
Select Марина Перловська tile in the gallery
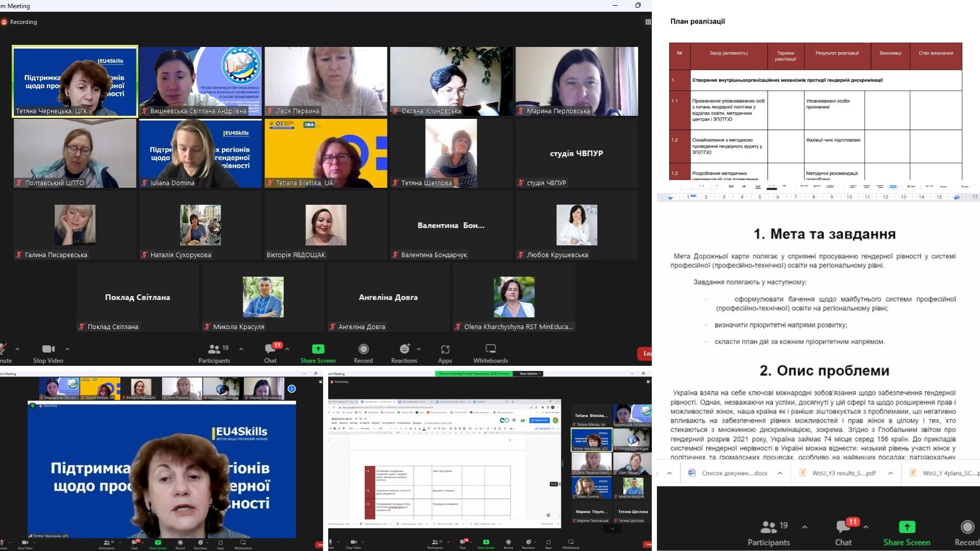[577, 82]
